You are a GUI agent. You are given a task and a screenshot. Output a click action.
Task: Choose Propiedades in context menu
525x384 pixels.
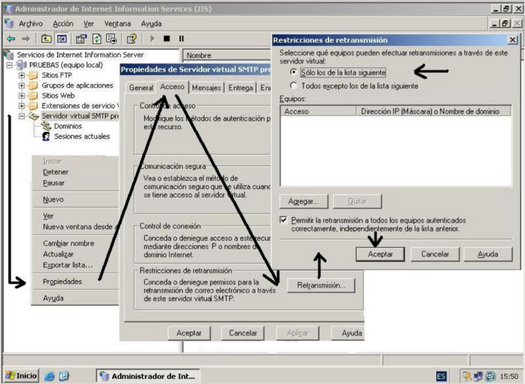click(62, 282)
